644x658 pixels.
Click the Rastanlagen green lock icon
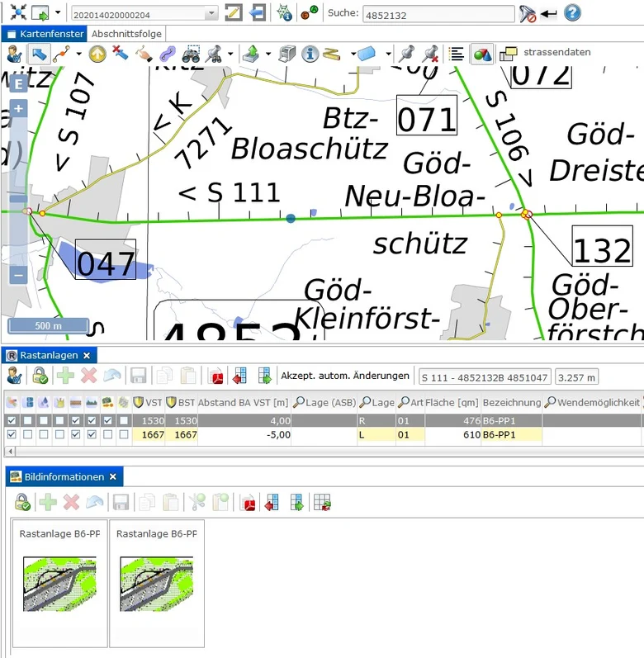40,376
